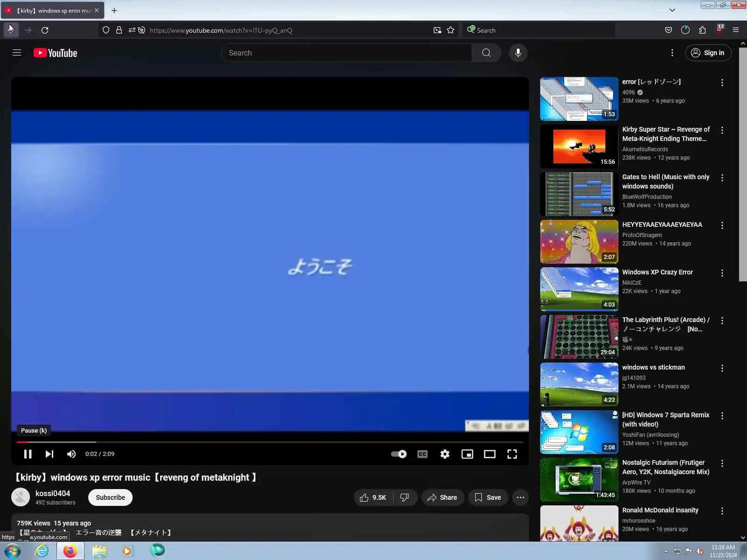Open the kossi0404 channel name link

coord(53,493)
